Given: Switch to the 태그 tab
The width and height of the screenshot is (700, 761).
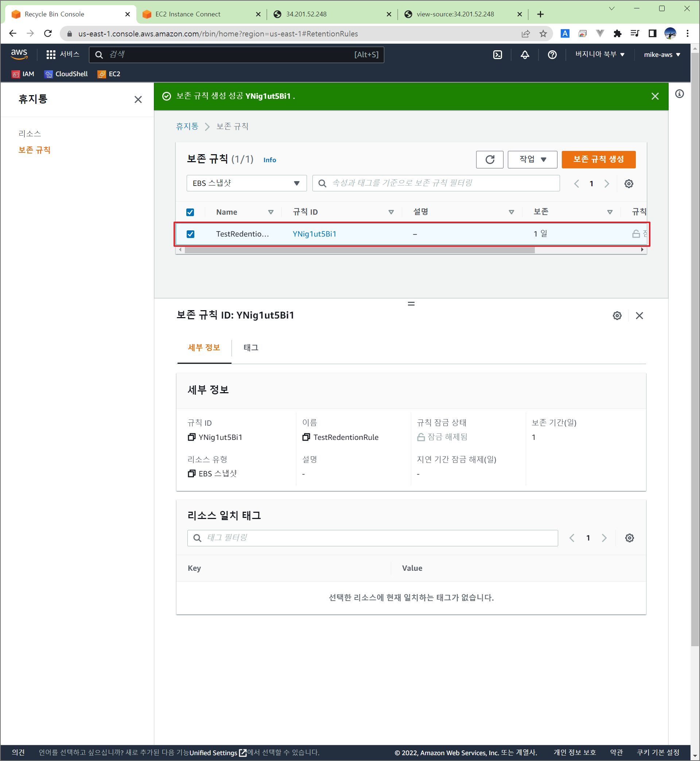Looking at the screenshot, I should click(251, 348).
